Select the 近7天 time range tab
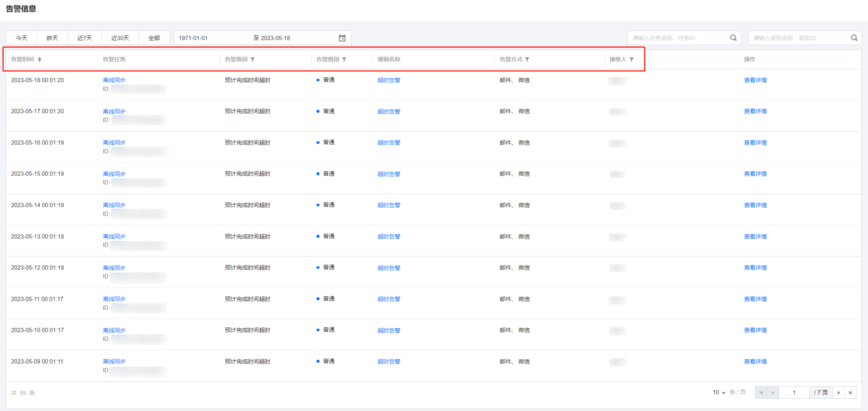This screenshot has height=411, width=868. 84,38
